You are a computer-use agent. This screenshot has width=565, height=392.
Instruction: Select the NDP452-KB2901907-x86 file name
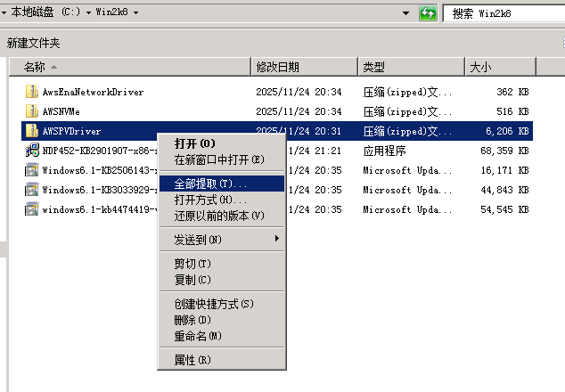(100, 151)
